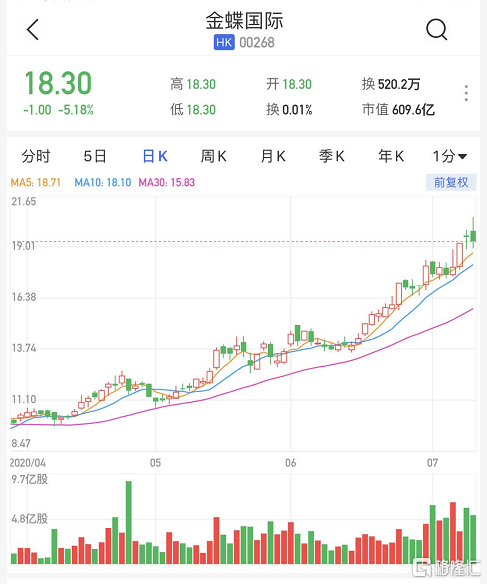Tap the MA10 indicator label
Image resolution: width=487 pixels, height=584 pixels.
coord(103,182)
